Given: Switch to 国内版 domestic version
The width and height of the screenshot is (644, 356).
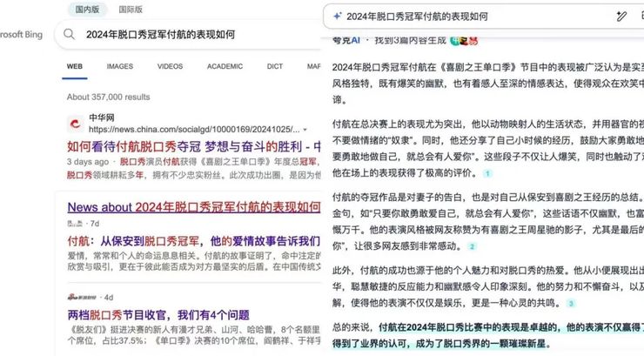Looking at the screenshot, I should click(x=87, y=10).
